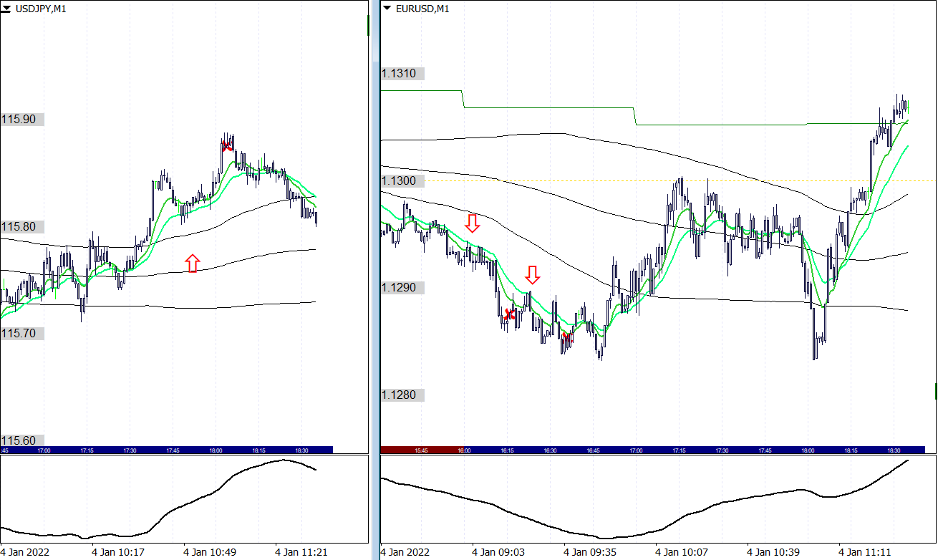Click the divider between the two charts

pyautogui.click(x=374, y=279)
